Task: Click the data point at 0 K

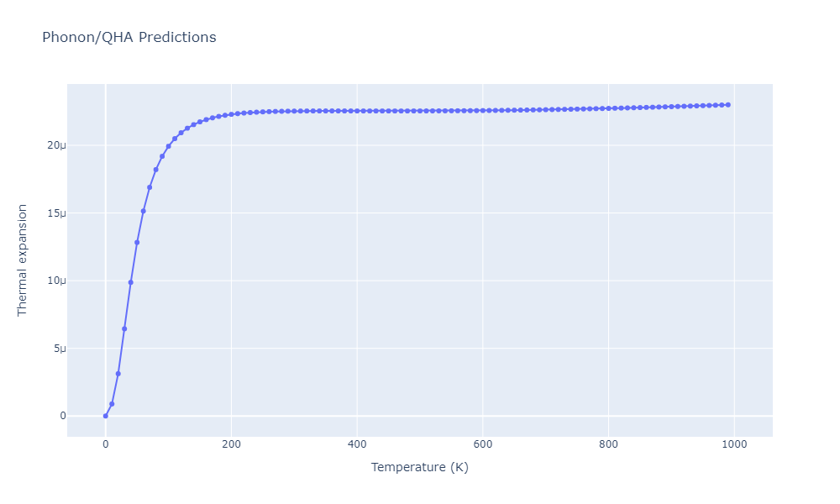Action: 106,416
